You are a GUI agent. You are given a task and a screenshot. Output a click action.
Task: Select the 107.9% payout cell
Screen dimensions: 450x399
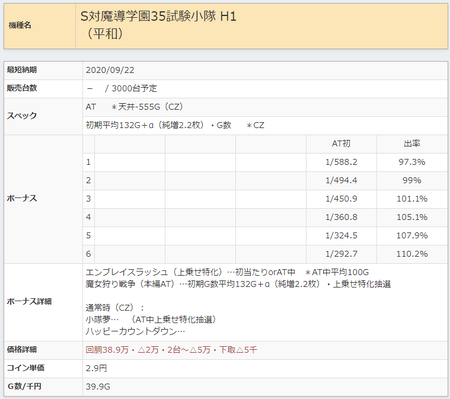coord(412,235)
